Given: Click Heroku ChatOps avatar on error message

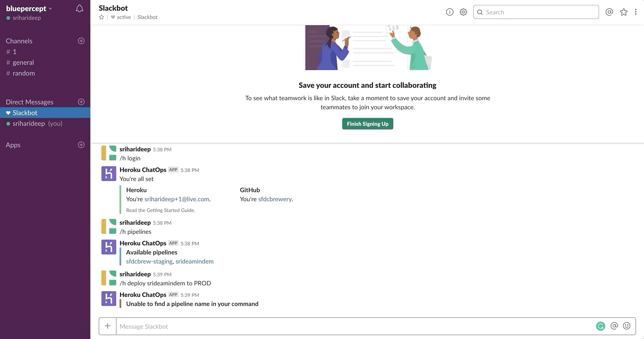Looking at the screenshot, I should [x=109, y=299].
